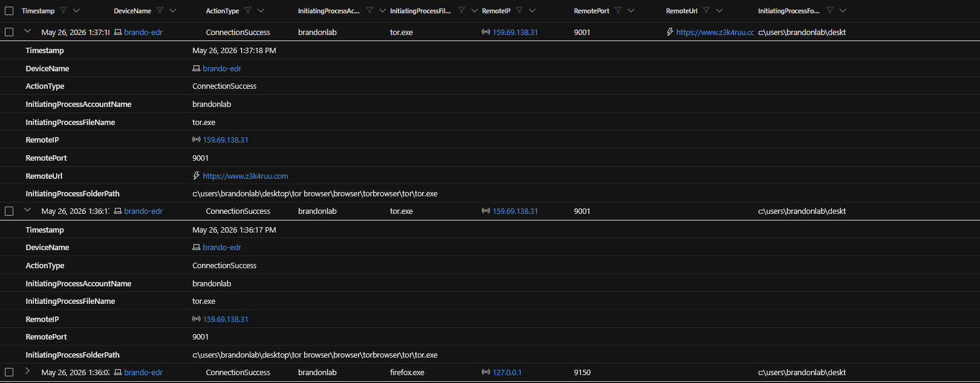The width and height of the screenshot is (980, 383).
Task: Select the firefox.exe row checkbox
Action: 9,372
